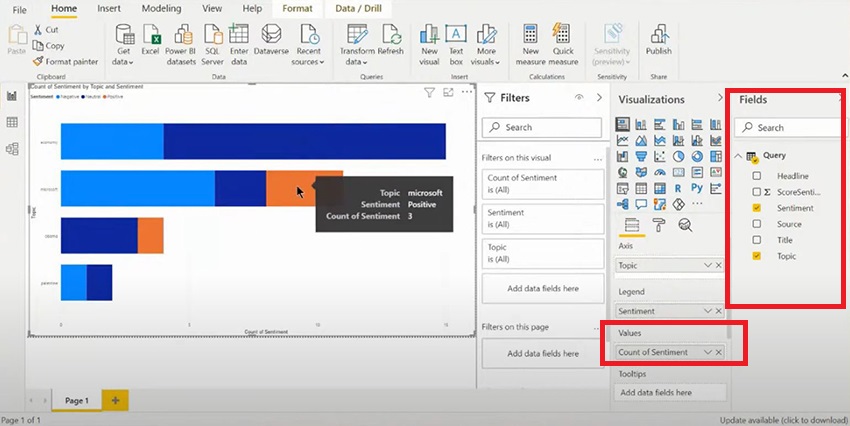Choose the Clustered column chart visual

tap(678, 124)
